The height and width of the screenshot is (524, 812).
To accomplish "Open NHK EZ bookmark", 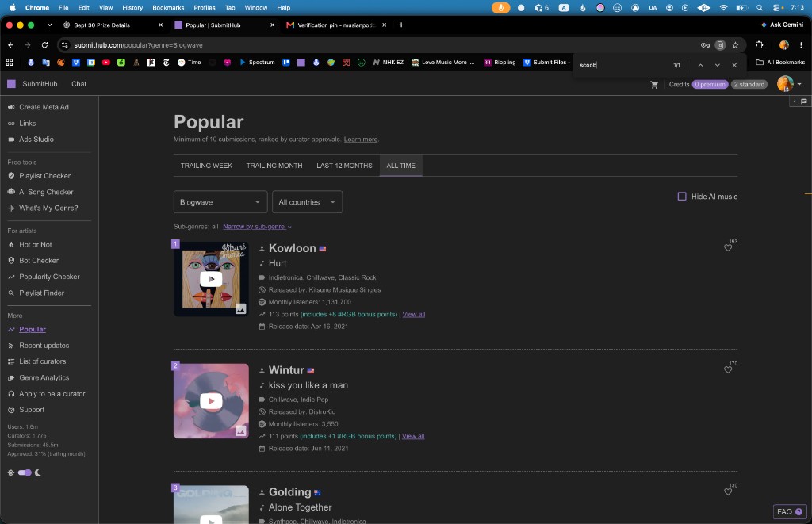I will [388, 62].
